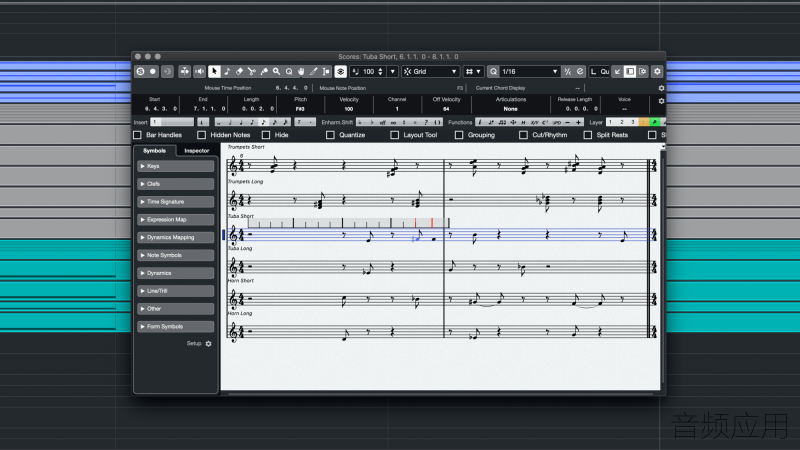Image resolution: width=800 pixels, height=450 pixels.
Task: Open info line setup gear
Action: pos(661,101)
